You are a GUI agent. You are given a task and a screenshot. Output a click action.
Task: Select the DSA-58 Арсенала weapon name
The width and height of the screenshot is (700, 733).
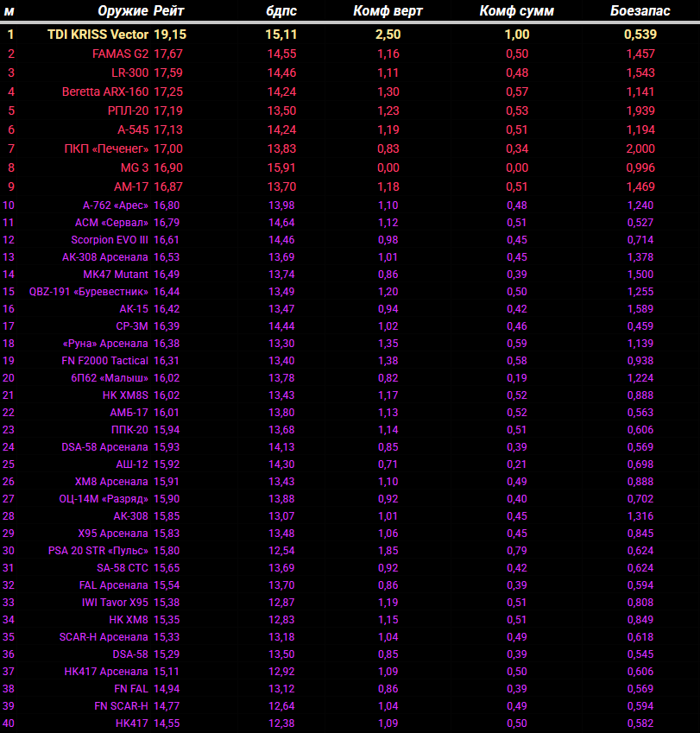(x=104, y=447)
